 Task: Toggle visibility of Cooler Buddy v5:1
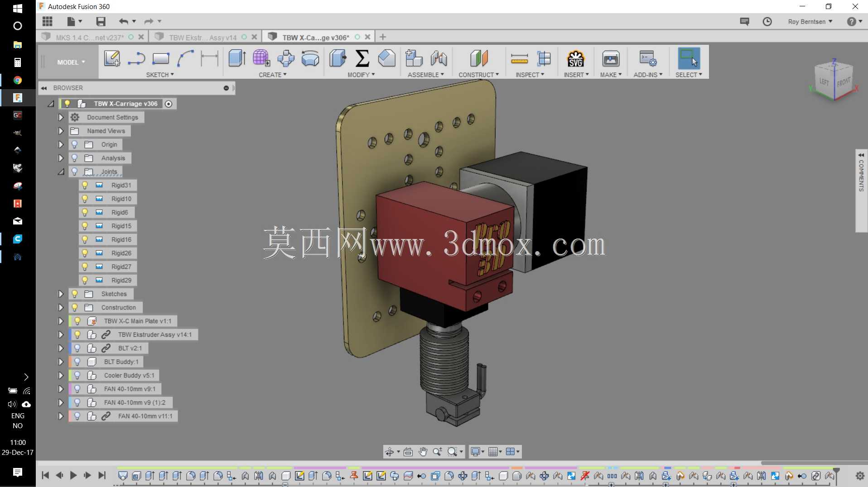77,375
